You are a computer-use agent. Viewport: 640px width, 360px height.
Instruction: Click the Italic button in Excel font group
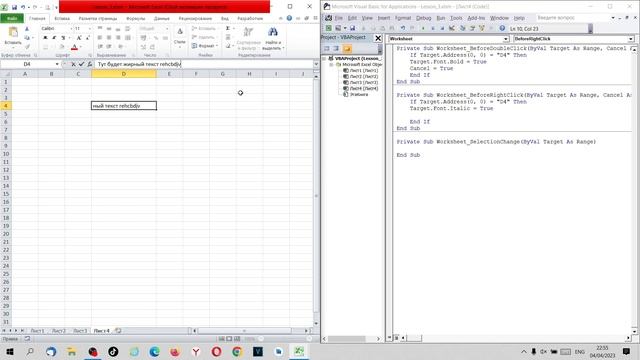[x=54, y=38]
